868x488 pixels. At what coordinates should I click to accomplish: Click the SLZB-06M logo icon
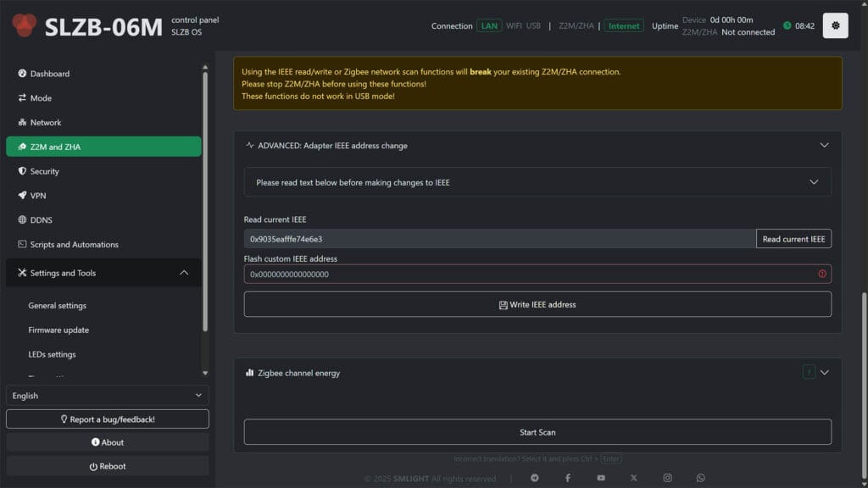[x=25, y=25]
